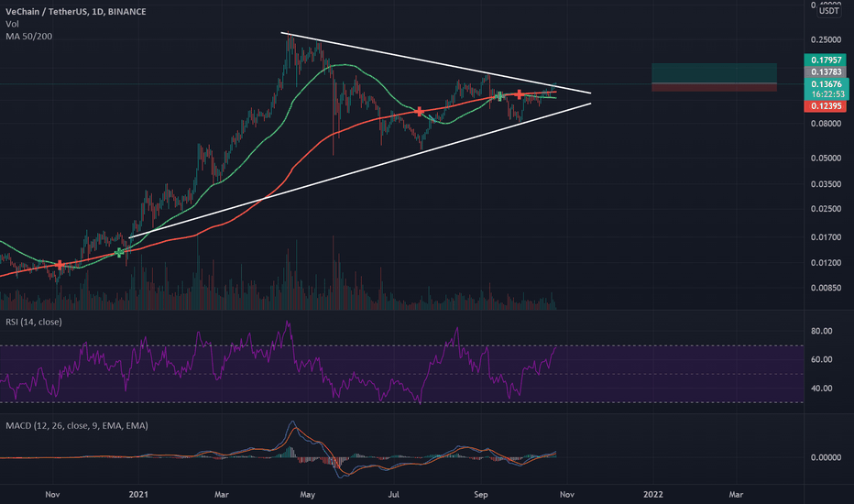The width and height of the screenshot is (854, 504).
Task: Select the green 0.17957 target price label
Action: point(825,60)
